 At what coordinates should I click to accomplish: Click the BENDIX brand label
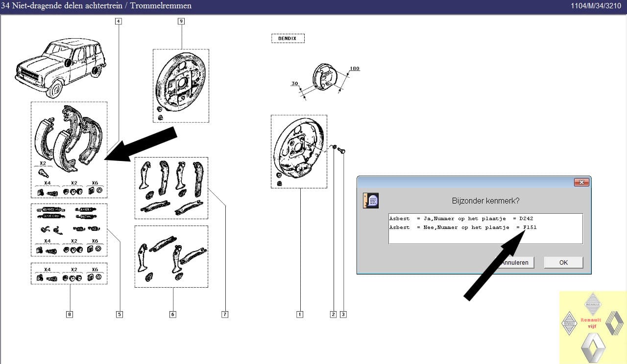pyautogui.click(x=288, y=38)
